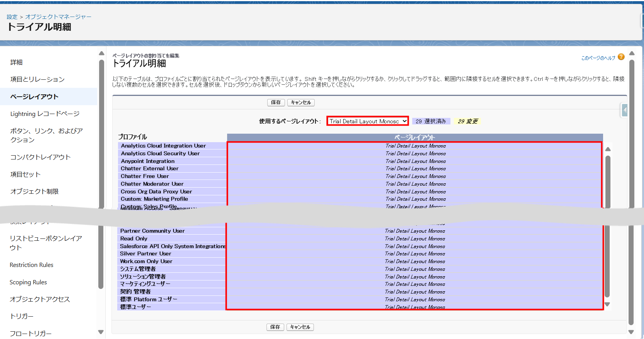Expand the side panel tab at right edge
The image size is (644, 339).
624,110
